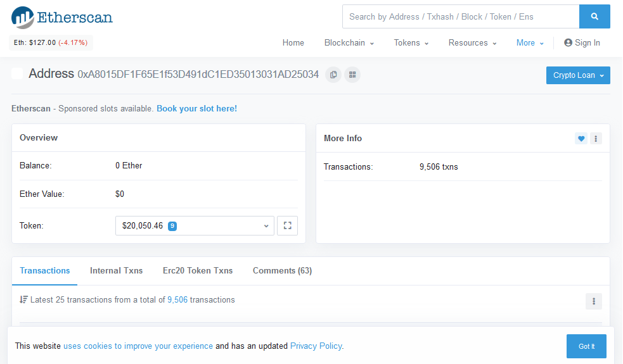623x364 pixels.
Task: Click the Overview panel heading
Action: click(x=39, y=138)
